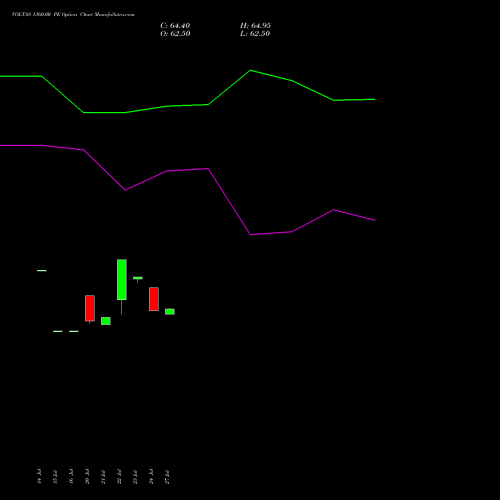Click the close value C: 64.40

[x=175, y=26]
